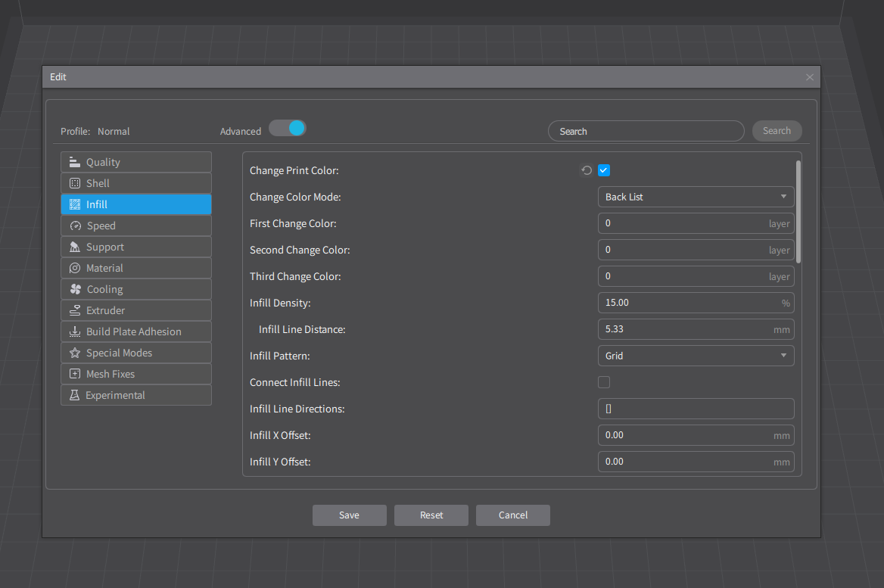The height and width of the screenshot is (588, 884).
Task: Click the Quality category icon
Action: [x=74, y=163]
